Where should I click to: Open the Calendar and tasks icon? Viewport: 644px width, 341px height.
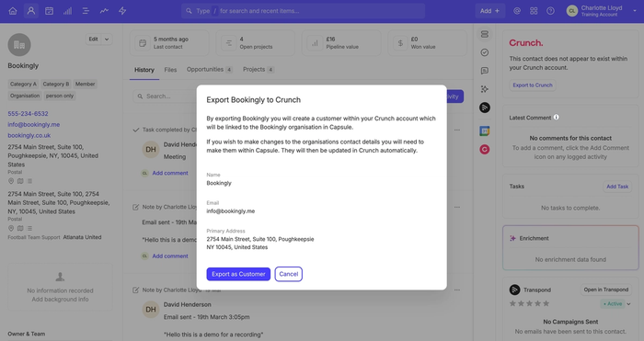(50, 11)
